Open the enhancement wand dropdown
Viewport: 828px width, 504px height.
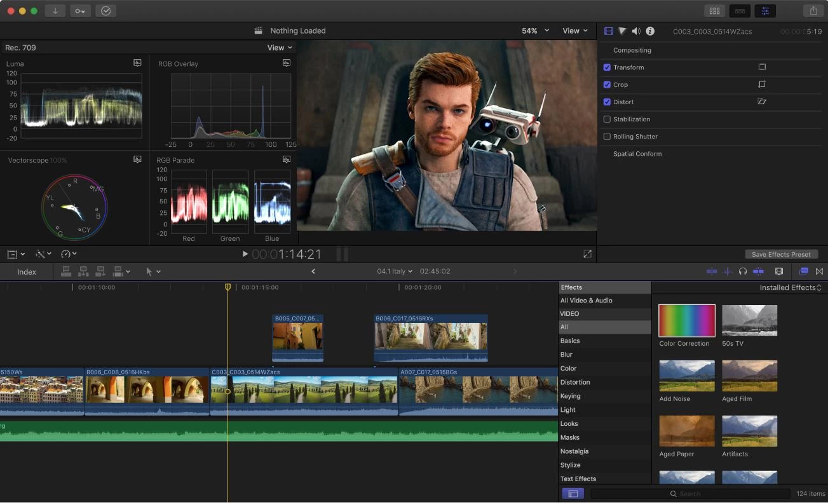(x=43, y=254)
